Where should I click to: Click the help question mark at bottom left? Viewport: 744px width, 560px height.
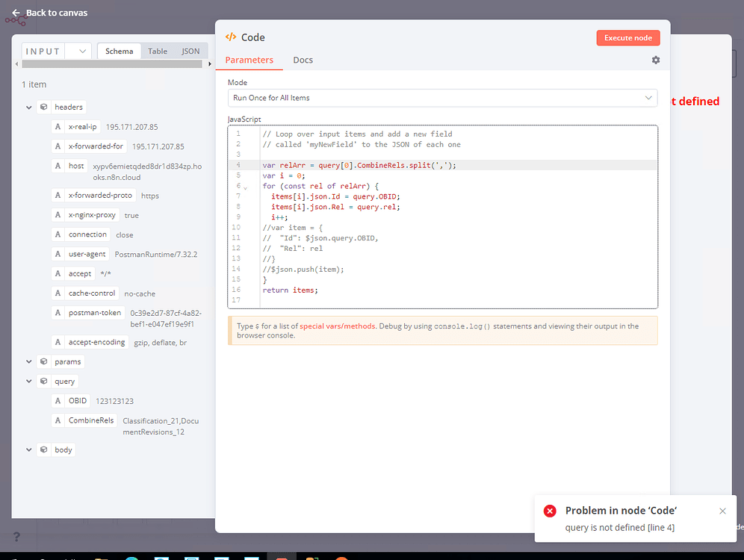(16, 536)
